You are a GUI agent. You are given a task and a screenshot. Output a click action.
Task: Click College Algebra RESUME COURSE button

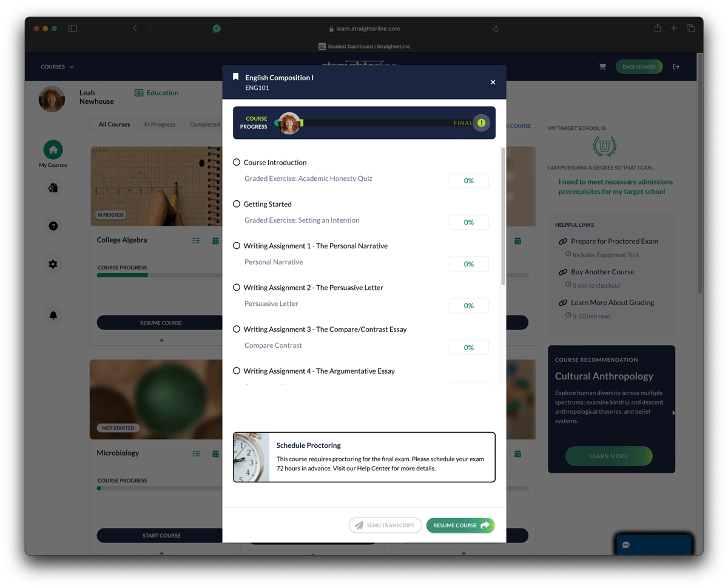tap(161, 323)
